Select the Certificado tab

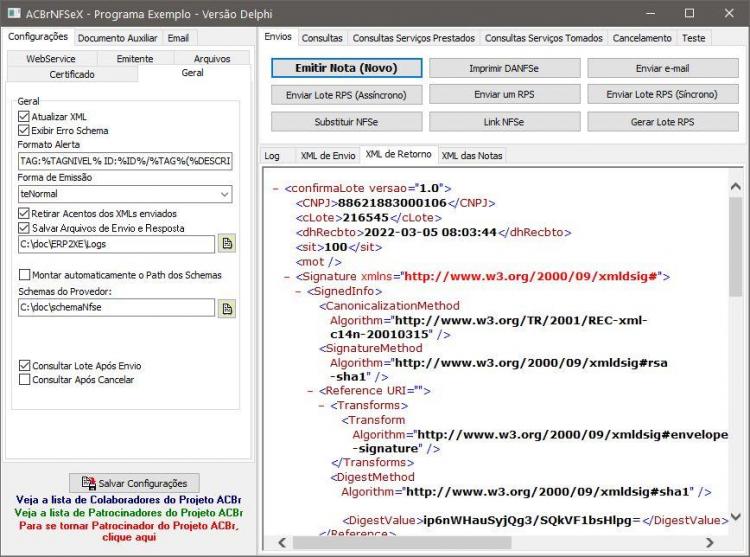tap(72, 74)
